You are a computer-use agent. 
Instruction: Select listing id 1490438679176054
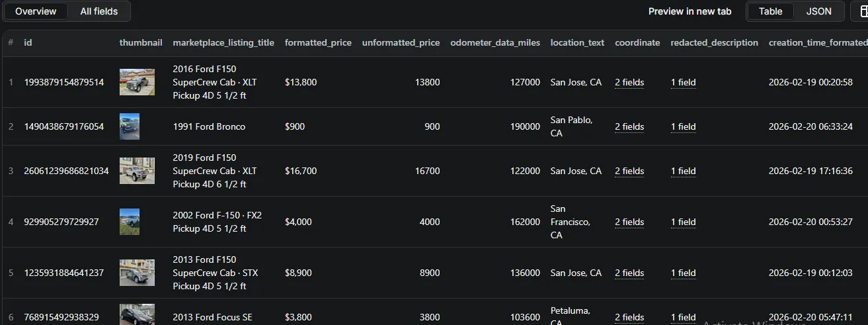point(63,127)
